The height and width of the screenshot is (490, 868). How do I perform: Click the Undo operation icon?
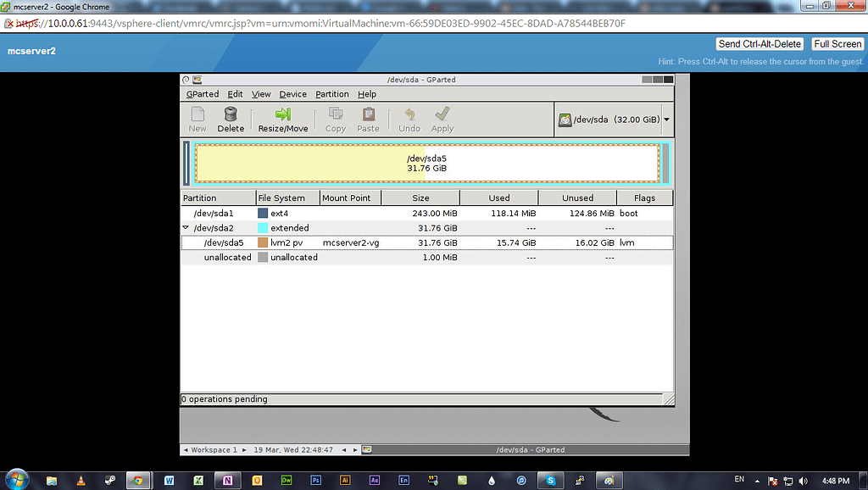point(409,119)
